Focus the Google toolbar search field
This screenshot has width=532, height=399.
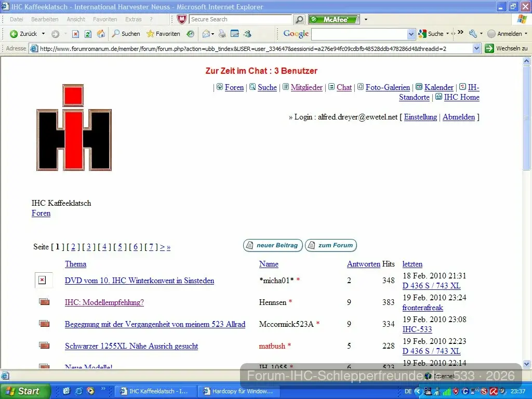(360, 34)
